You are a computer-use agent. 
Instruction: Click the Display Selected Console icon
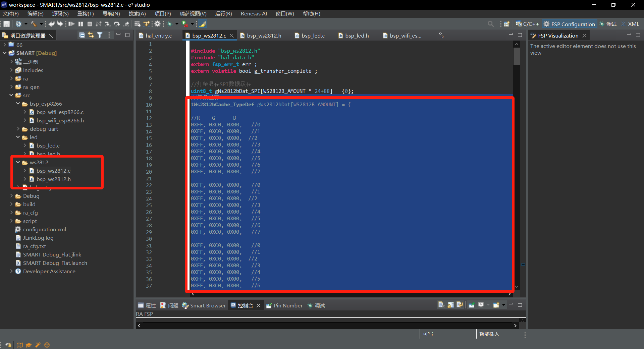(x=481, y=305)
